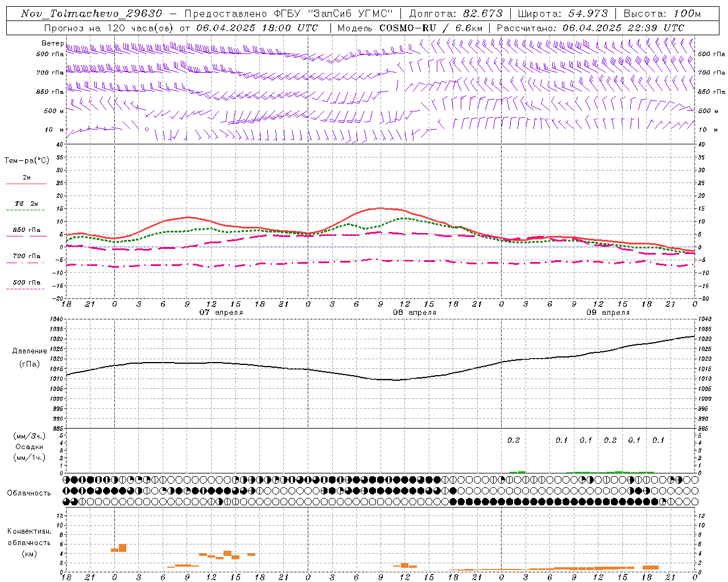
Task: Click the Td 2м dew point legend label
Action: tap(27, 203)
